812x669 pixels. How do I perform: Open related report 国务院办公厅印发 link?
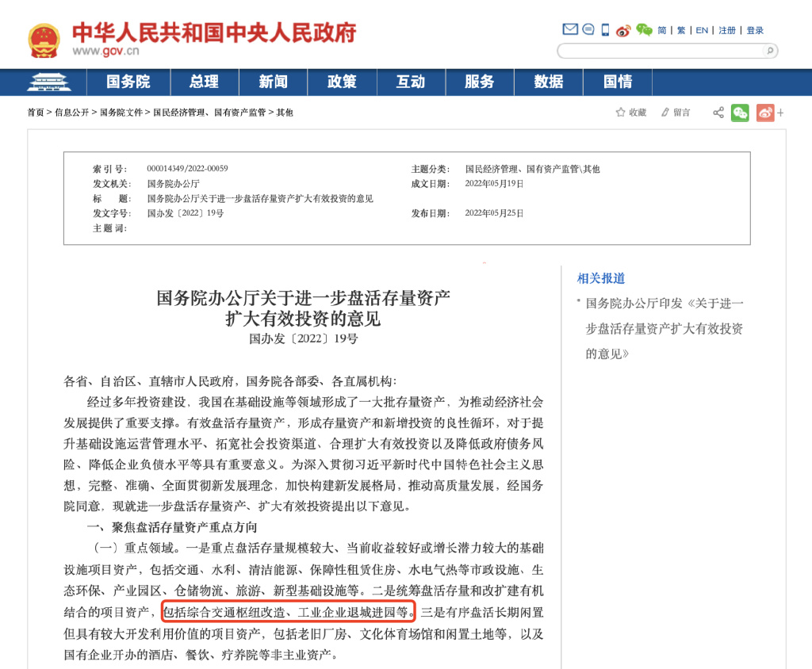pyautogui.click(x=665, y=328)
